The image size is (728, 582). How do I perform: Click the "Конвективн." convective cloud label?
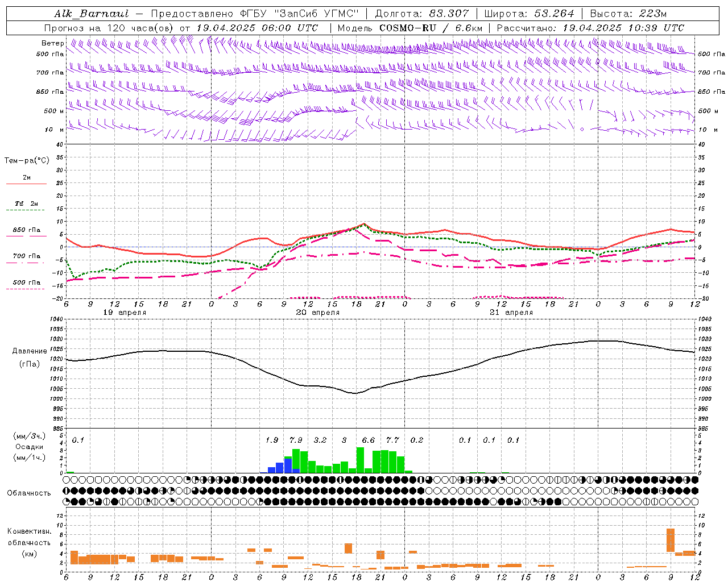(30, 531)
